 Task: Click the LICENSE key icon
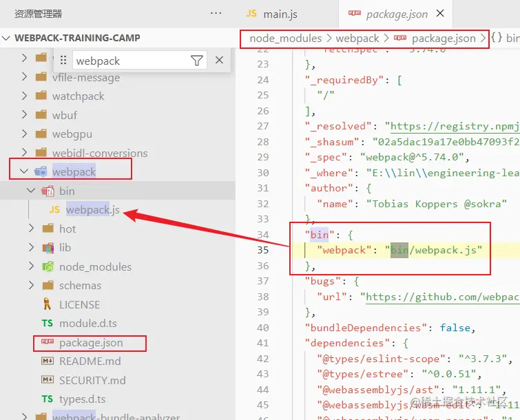click(47, 304)
